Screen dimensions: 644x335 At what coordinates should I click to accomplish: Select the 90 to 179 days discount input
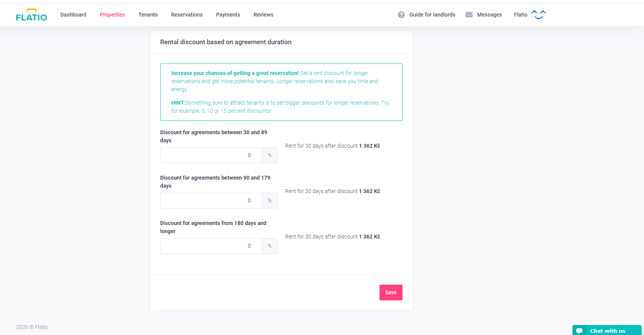tap(211, 201)
